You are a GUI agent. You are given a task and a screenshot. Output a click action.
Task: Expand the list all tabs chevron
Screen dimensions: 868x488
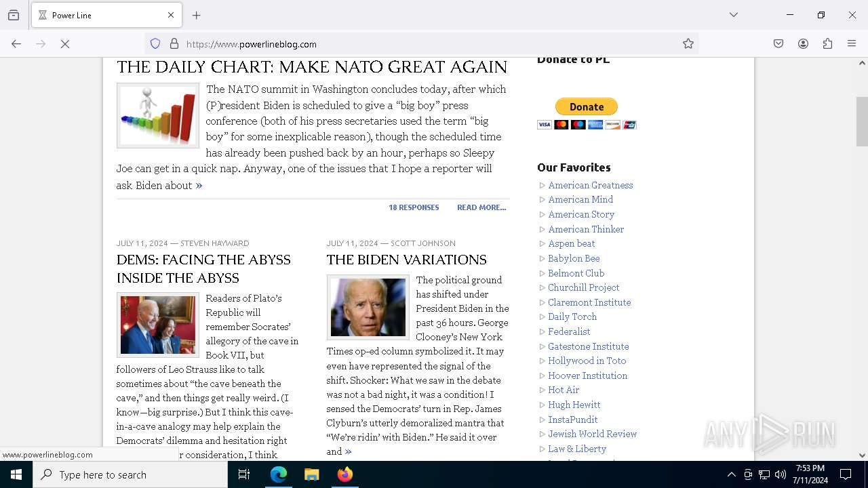[x=734, y=15]
